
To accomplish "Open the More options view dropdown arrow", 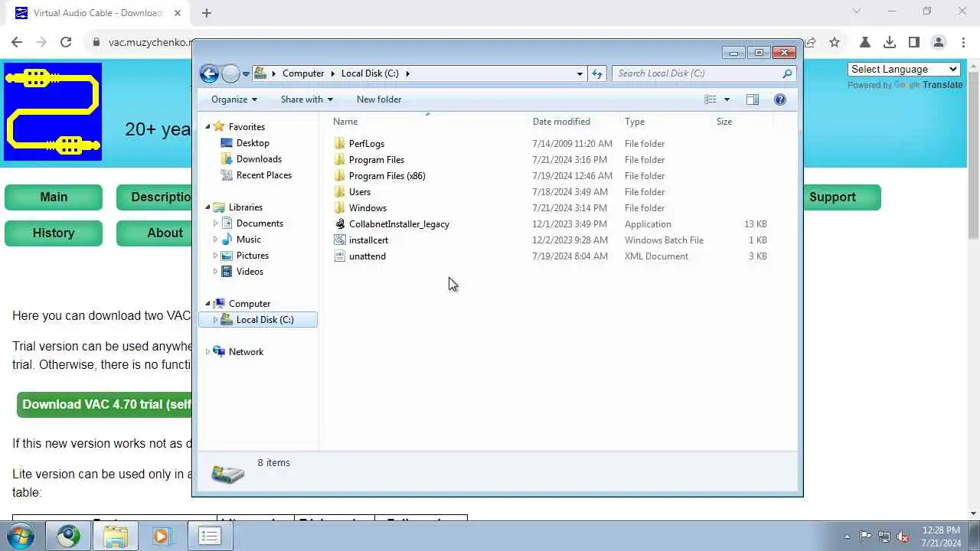I will tap(727, 99).
